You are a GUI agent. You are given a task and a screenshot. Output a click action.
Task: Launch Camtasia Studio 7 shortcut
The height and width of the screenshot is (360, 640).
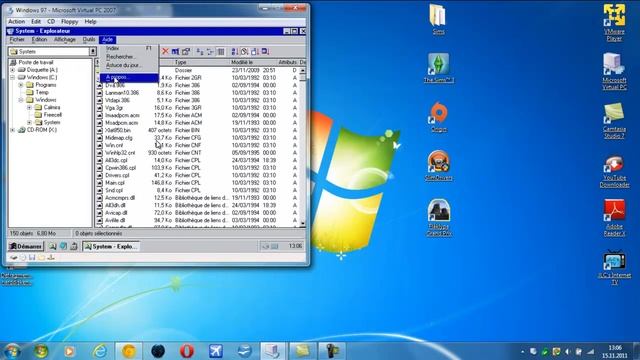pos(614,120)
